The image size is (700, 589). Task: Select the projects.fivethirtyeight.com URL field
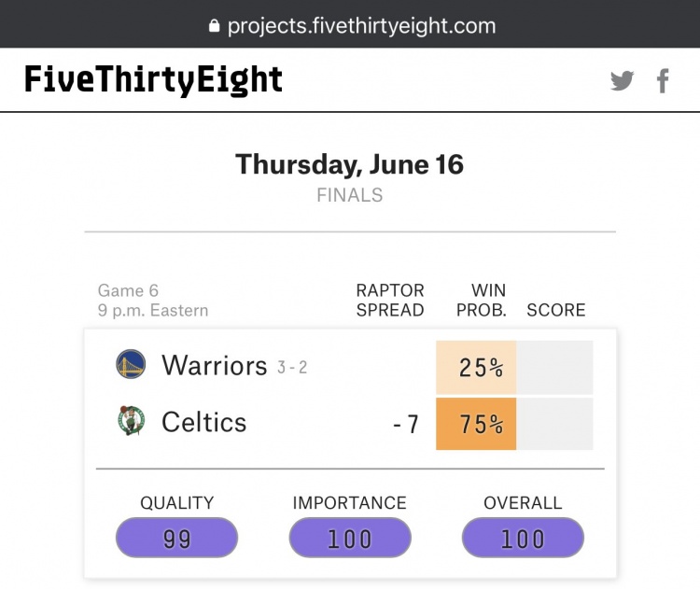(x=352, y=26)
